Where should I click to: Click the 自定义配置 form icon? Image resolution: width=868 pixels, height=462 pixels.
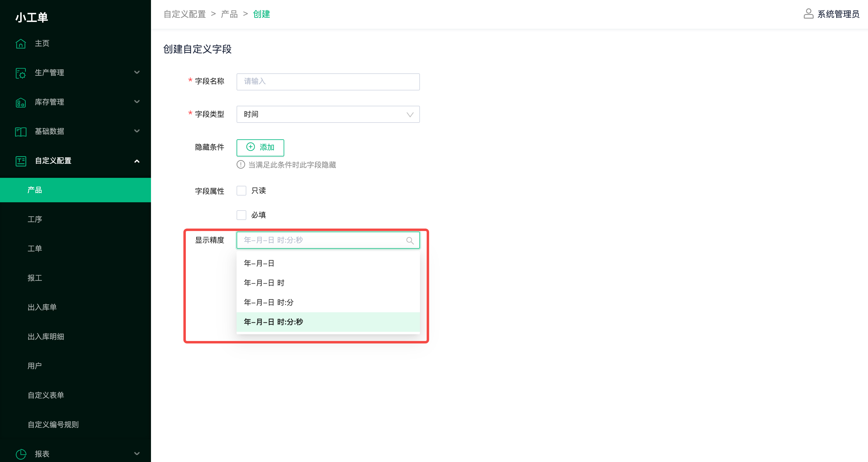20,161
